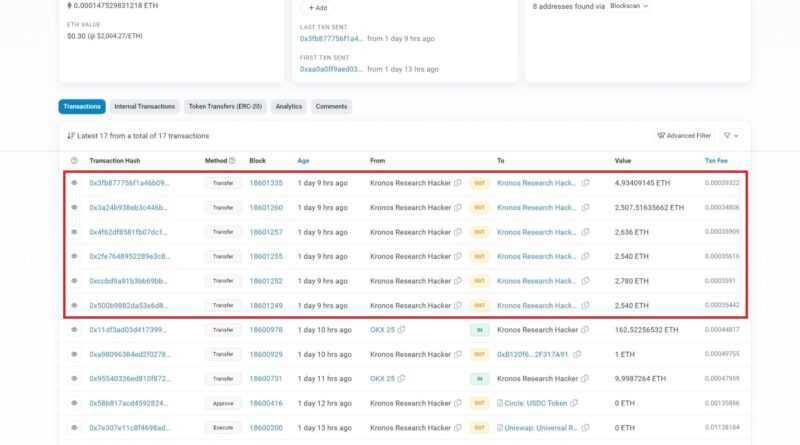Screen dimensions: 800x445
Task: Copy OKX 25 address in block 18600978 row
Action: point(402,329)
